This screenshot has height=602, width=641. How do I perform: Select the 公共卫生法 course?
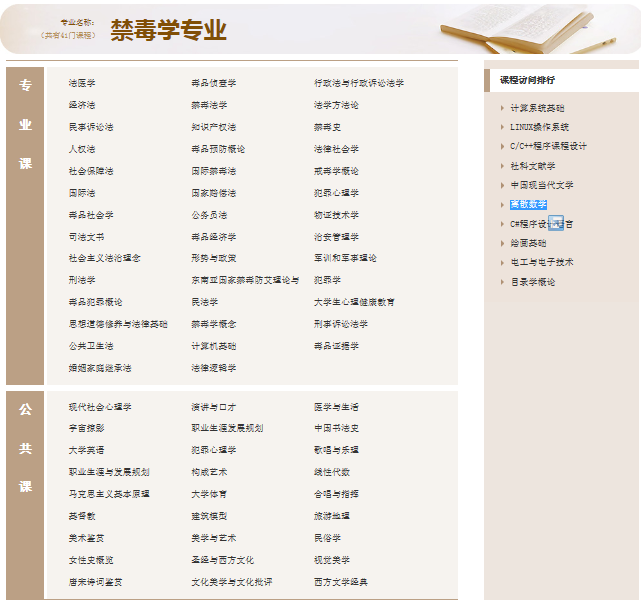[91, 346]
